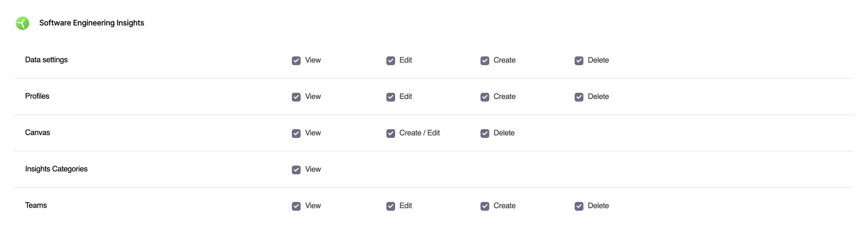Viewport: 868px width, 238px height.
Task: Click the Canvas row label
Action: pos(37,132)
